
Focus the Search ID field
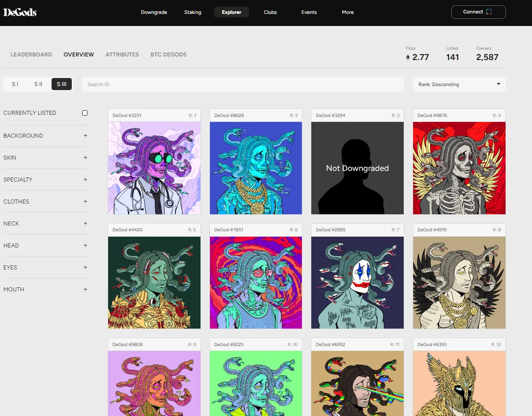[243, 84]
